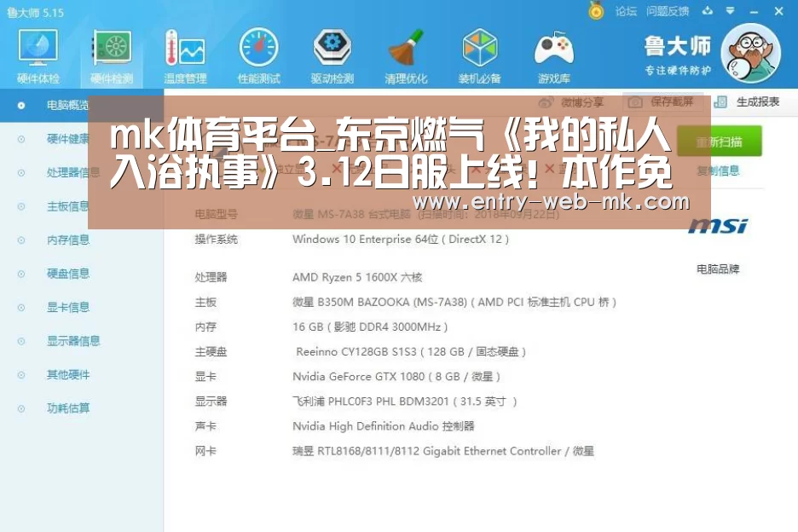
Task: Click the 显卡 row label
Action: pos(205,377)
